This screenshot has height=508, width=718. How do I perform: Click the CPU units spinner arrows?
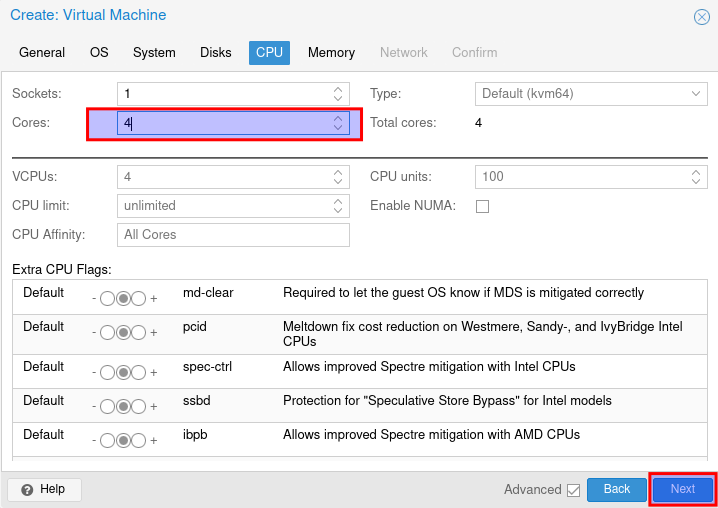pyautogui.click(x=696, y=177)
